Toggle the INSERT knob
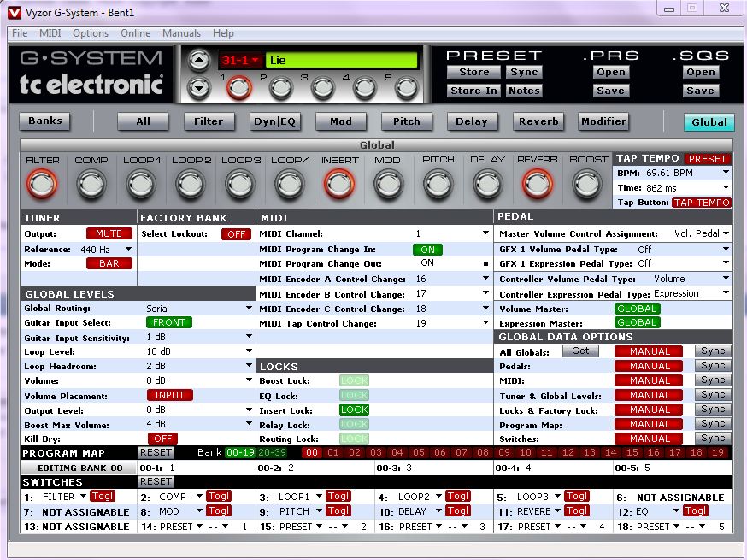This screenshot has height=560, width=747. click(x=339, y=184)
